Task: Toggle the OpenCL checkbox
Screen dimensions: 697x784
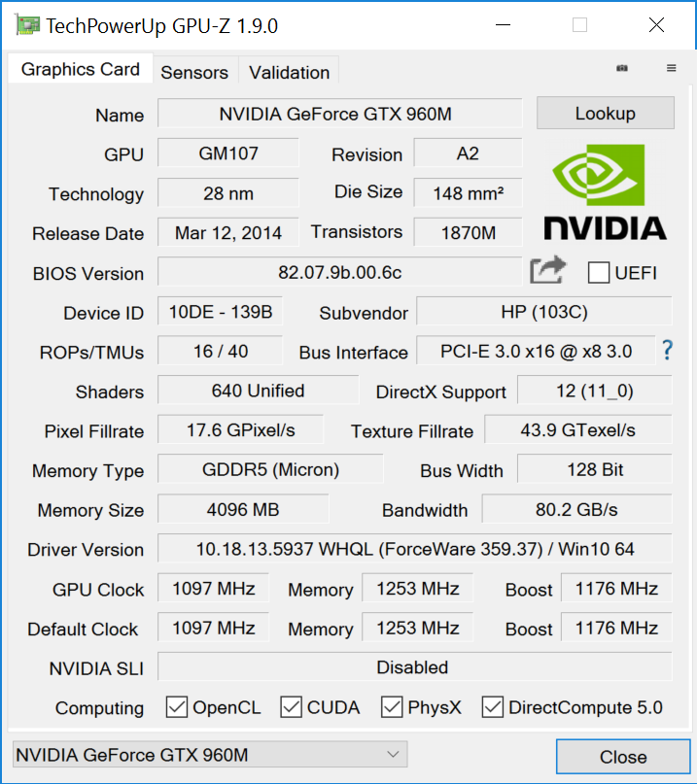Action: point(177,706)
